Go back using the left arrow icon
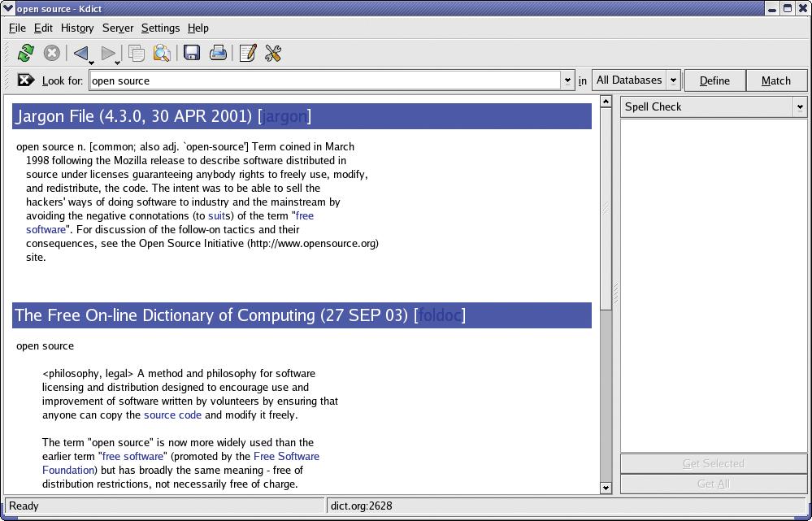Screen dimensions: 812x521 tap(80, 53)
